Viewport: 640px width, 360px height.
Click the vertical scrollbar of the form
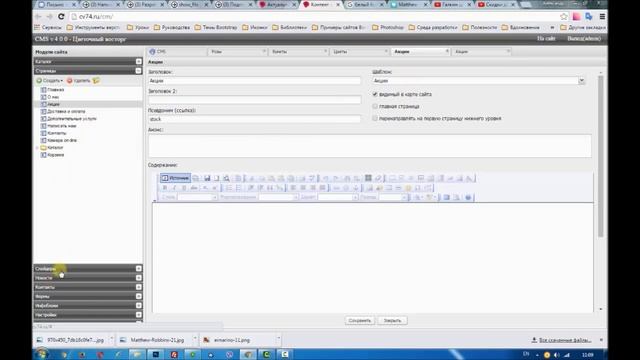pyautogui.click(x=600, y=155)
